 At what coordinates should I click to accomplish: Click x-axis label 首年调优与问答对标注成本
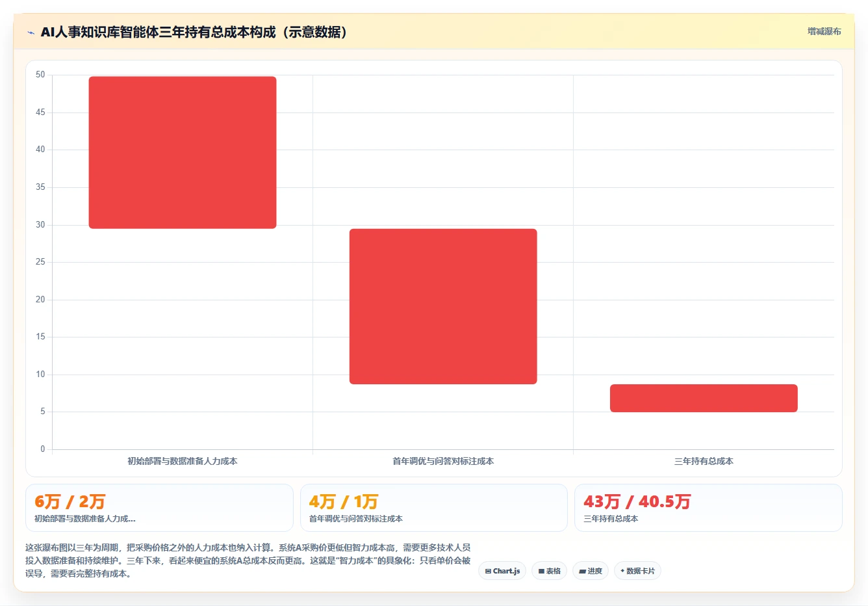[x=443, y=461]
